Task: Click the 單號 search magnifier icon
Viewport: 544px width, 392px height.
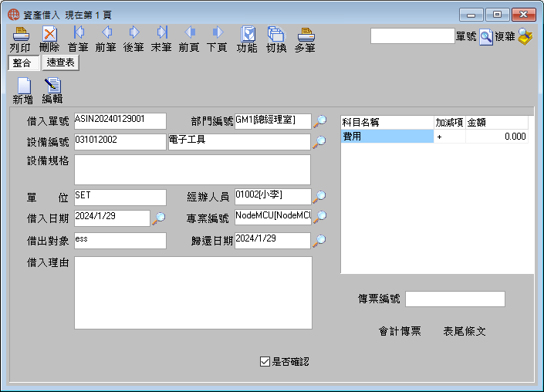Action: 485,37
